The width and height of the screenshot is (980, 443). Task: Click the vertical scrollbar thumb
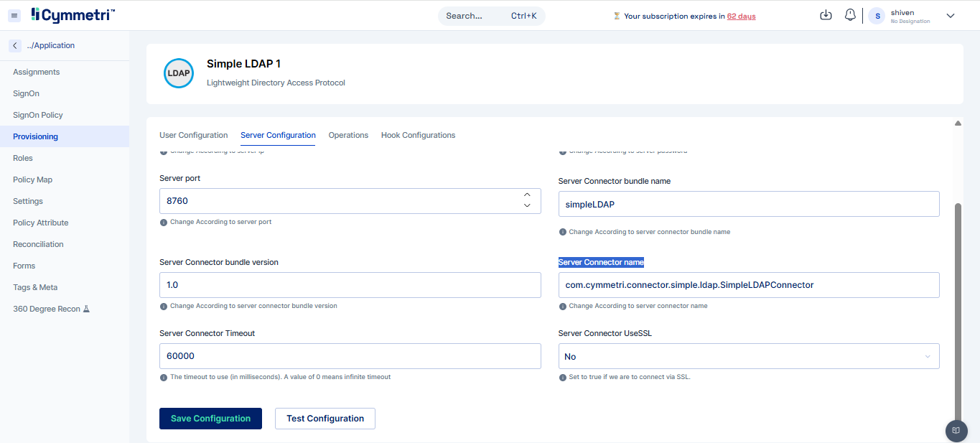[958, 312]
